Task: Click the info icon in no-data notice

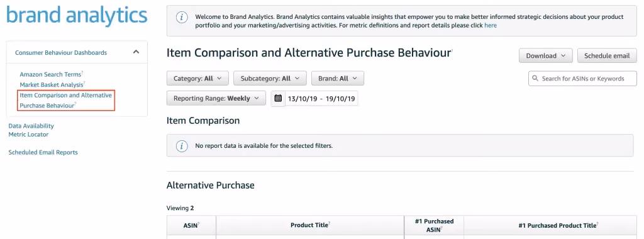Action: pyautogui.click(x=182, y=145)
